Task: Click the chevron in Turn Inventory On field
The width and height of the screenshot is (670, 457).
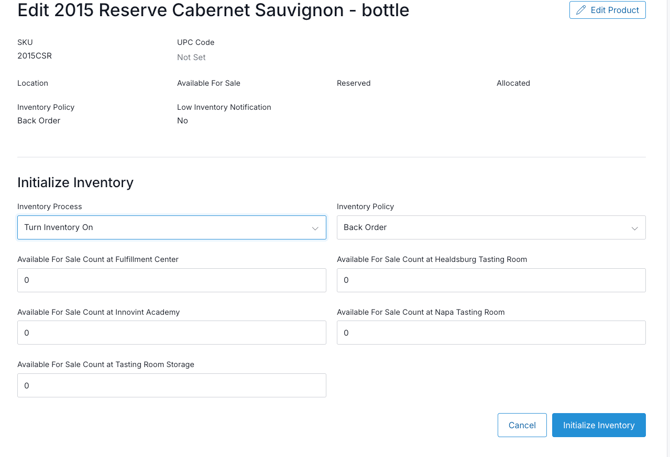Action: (x=315, y=228)
